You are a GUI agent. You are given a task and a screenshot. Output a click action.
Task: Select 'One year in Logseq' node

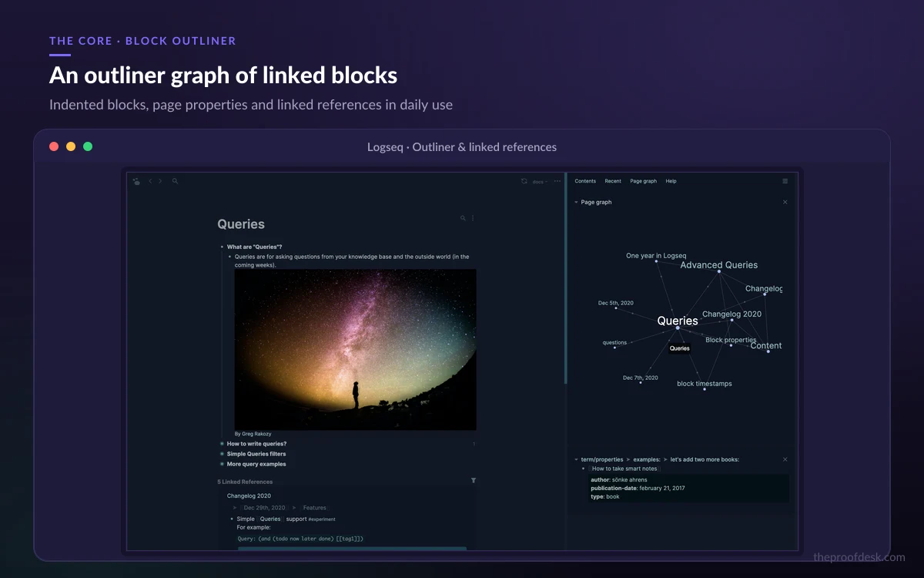point(656,256)
